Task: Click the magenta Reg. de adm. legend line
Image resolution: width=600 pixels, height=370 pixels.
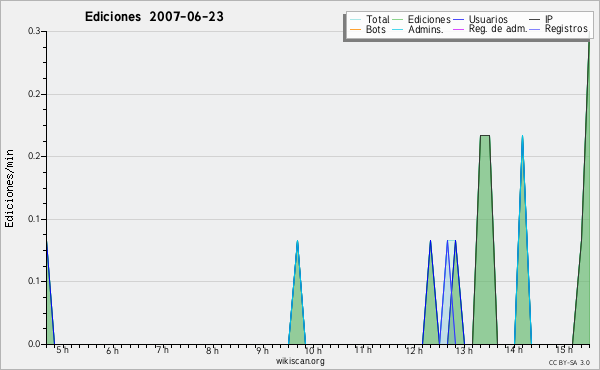Action: 458,29
